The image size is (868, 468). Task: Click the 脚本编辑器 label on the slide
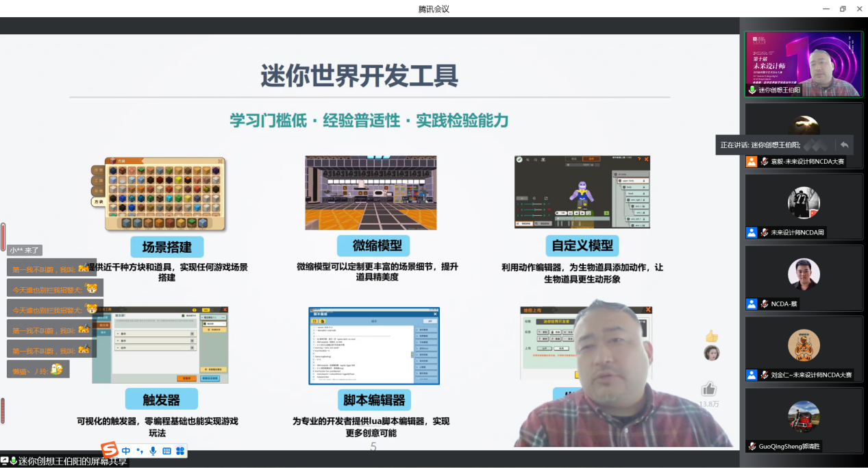pos(374,399)
